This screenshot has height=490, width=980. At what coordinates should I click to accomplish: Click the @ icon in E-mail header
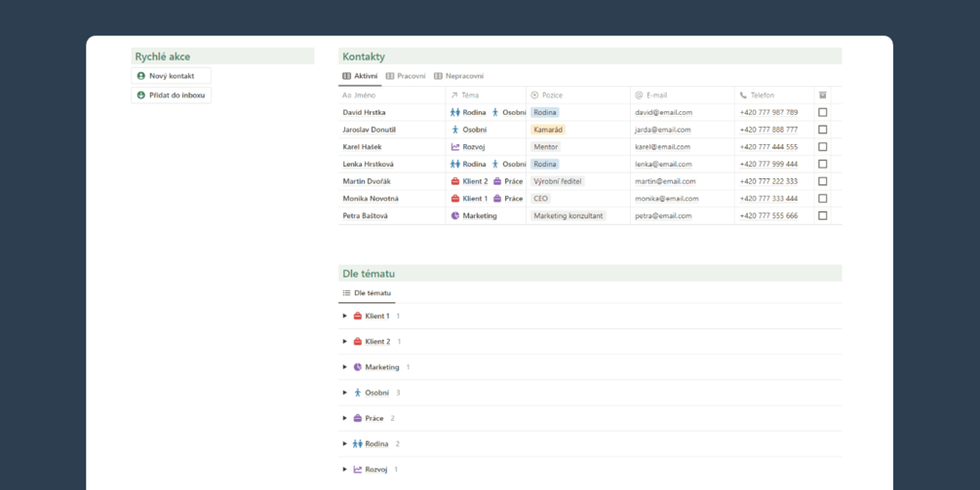(x=639, y=95)
